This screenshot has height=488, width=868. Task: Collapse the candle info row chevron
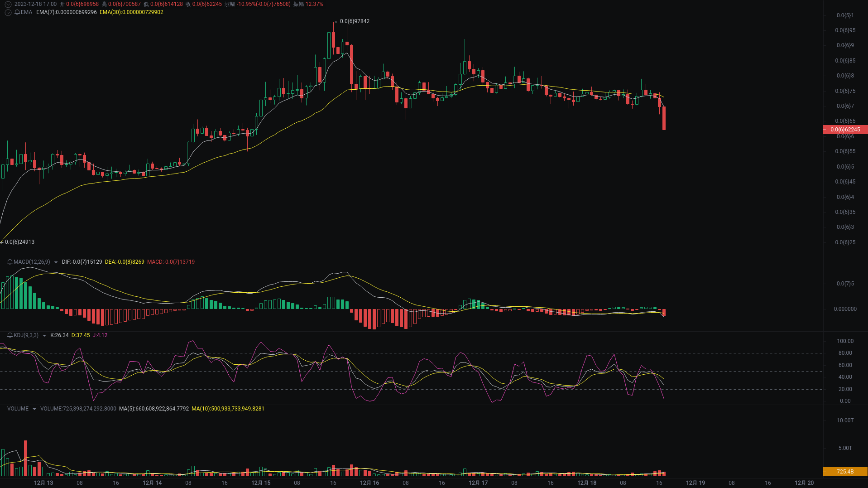(x=8, y=4)
